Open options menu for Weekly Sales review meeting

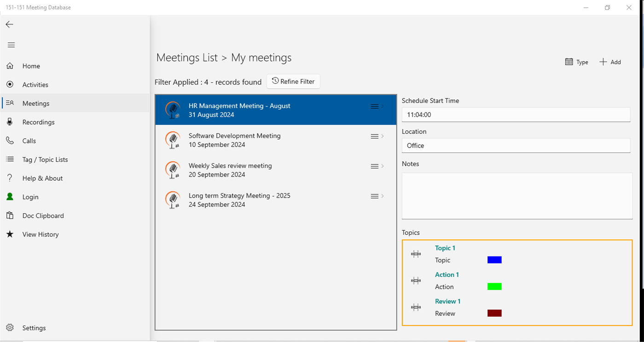[374, 166]
